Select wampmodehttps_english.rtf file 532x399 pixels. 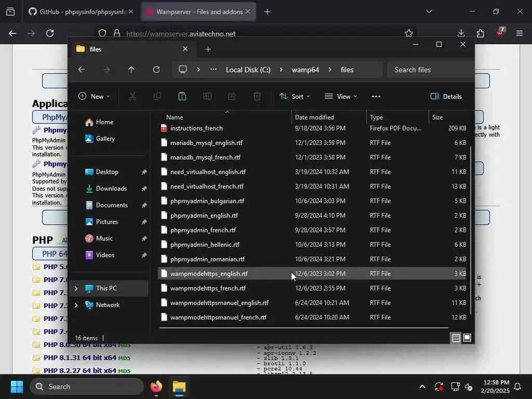(312, 273)
